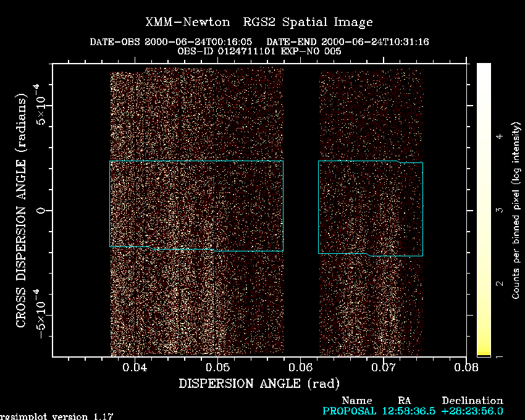525x420 pixels.
Task: Click the 0.04 tick on the x-axis
Action: tap(135, 367)
